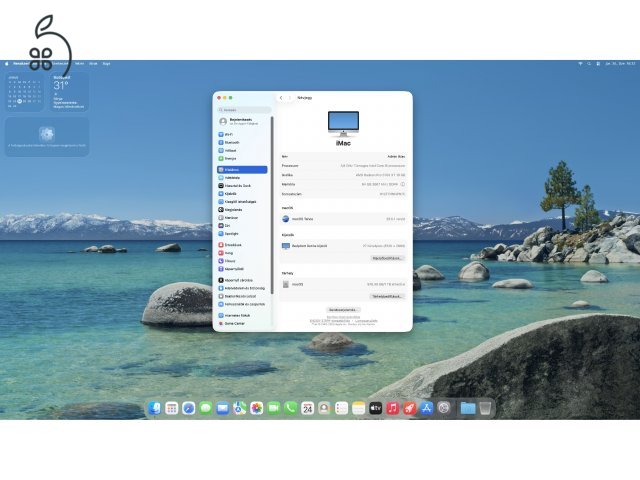Click the Wi-Fi status icon in menu bar
The height and width of the screenshot is (480, 640).
580,64
